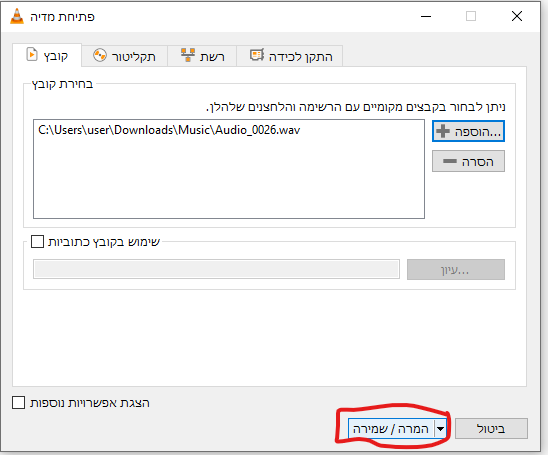Click the subtitle file path field
This screenshot has height=455, width=548.
(216, 269)
